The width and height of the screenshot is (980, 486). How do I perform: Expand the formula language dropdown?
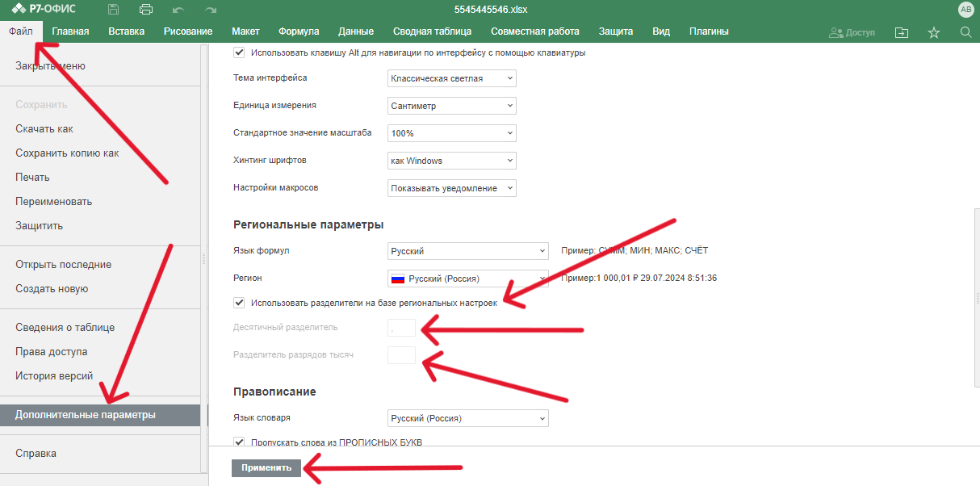pos(467,251)
